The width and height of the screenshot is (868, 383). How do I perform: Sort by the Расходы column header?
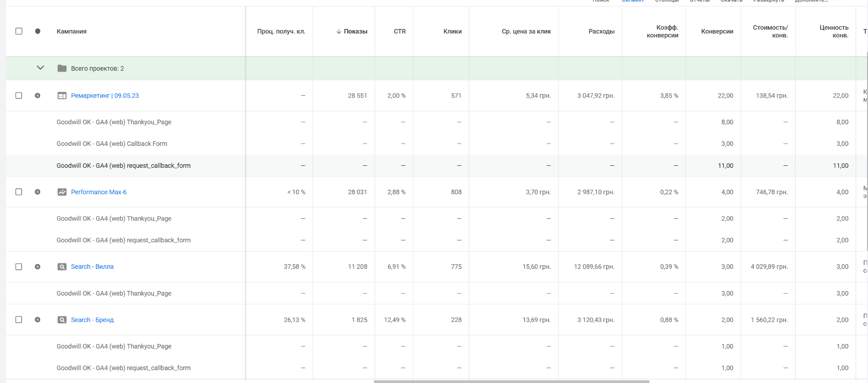tap(601, 31)
